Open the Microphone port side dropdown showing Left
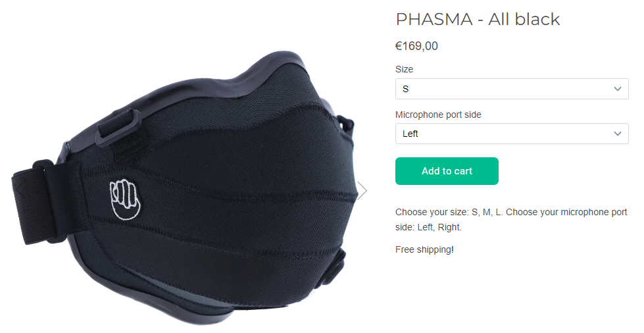The height and width of the screenshot is (333, 644). pyautogui.click(x=512, y=134)
